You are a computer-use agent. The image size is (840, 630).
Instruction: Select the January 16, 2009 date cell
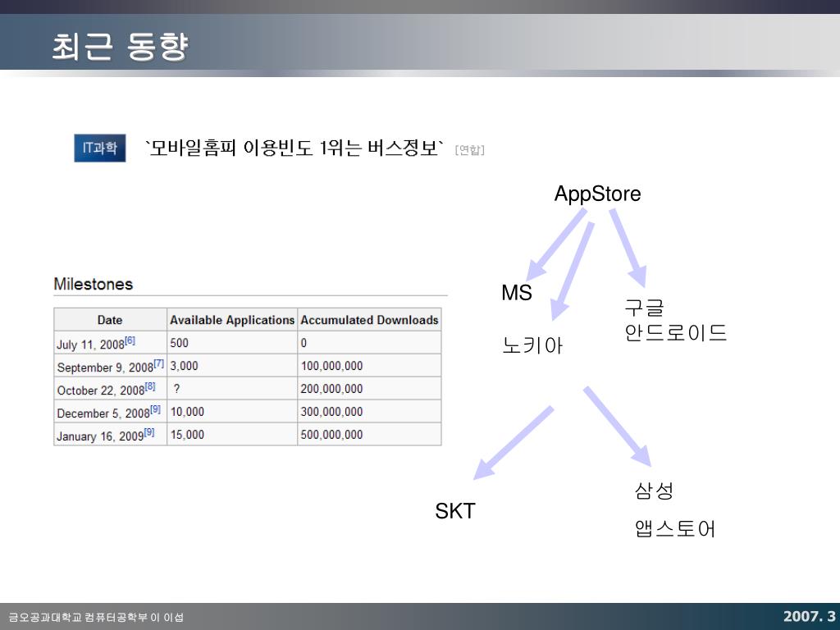(111, 435)
